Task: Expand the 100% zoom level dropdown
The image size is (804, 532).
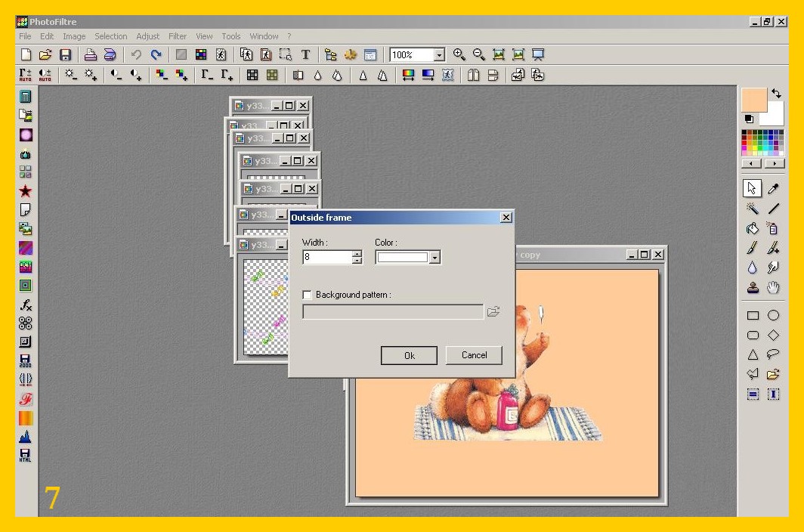Action: [x=439, y=55]
